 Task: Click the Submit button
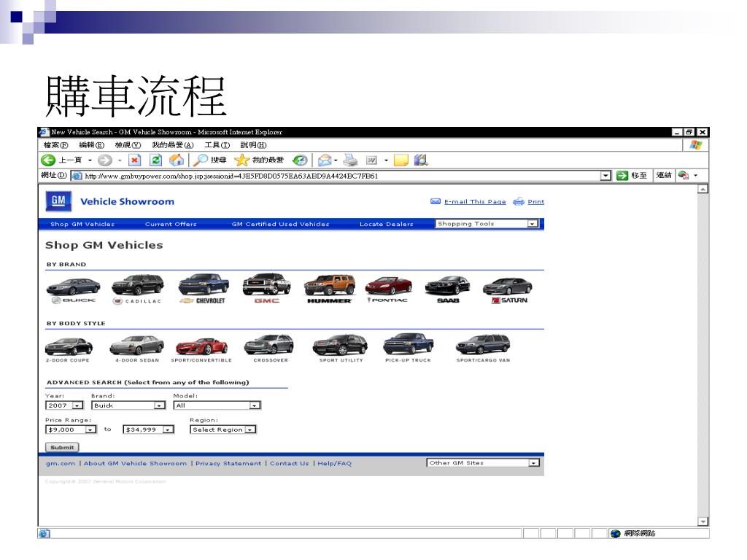click(62, 447)
